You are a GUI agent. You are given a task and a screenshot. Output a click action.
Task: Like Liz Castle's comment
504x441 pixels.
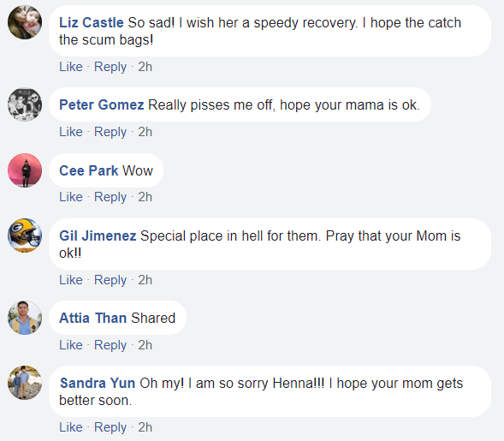(71, 67)
